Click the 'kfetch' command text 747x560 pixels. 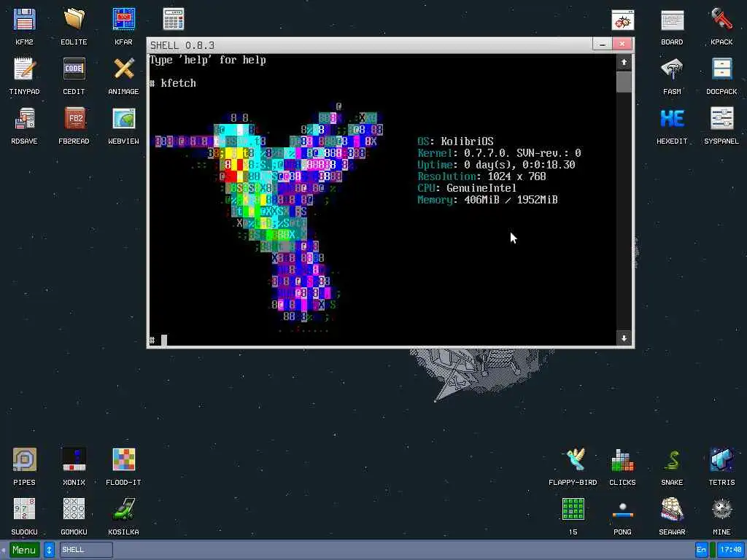tap(178, 83)
